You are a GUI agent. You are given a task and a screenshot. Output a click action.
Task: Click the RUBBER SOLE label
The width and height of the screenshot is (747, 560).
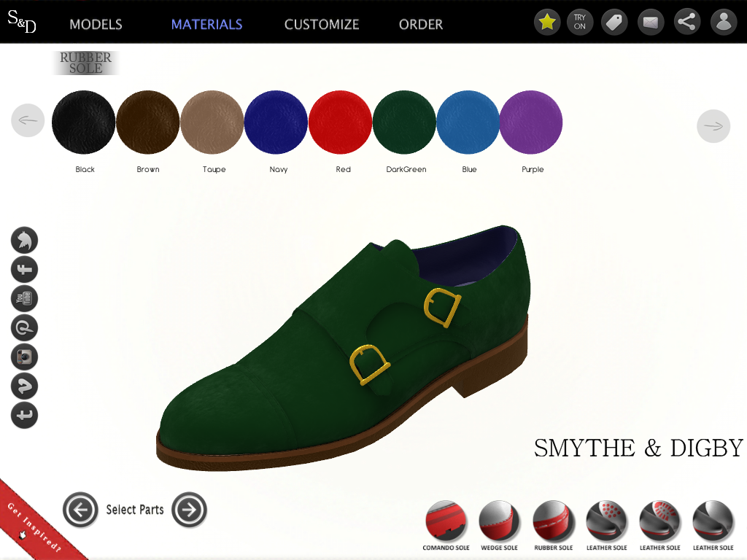[x=86, y=63]
